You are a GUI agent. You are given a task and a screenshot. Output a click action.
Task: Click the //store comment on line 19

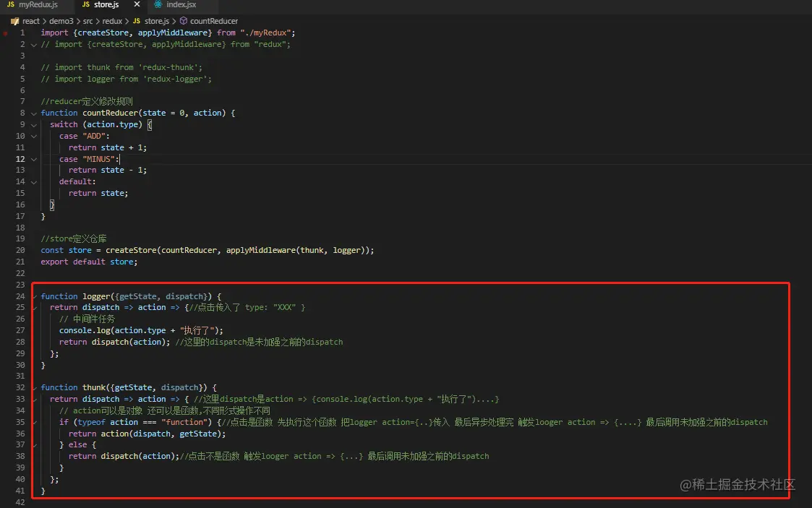(74, 238)
